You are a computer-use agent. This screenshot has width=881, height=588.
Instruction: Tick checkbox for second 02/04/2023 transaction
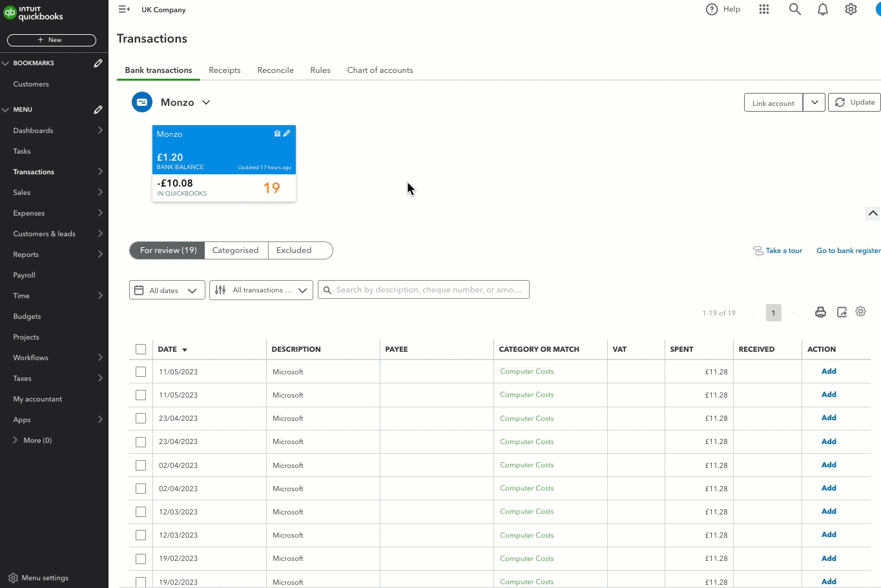point(141,489)
